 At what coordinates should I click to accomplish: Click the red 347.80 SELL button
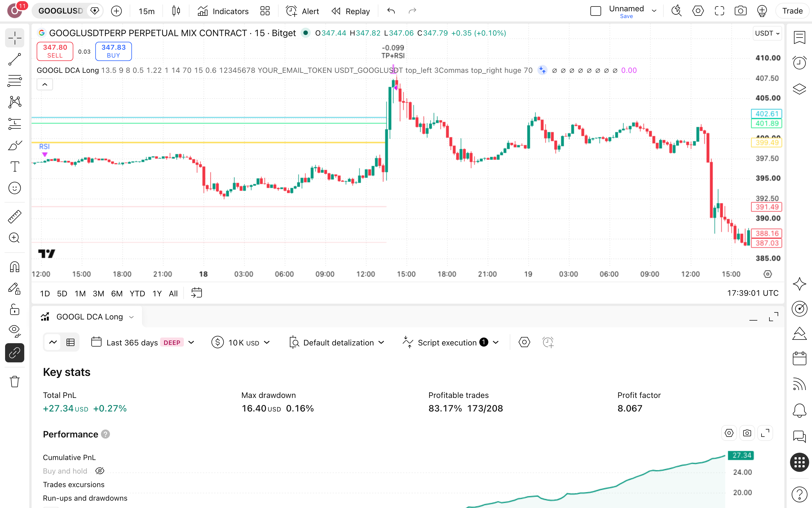(55, 51)
